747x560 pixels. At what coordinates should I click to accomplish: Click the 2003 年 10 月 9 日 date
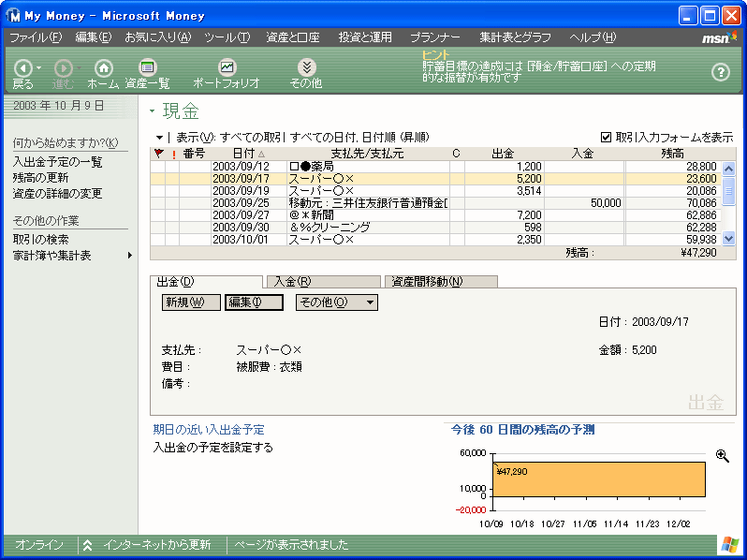click(x=58, y=105)
